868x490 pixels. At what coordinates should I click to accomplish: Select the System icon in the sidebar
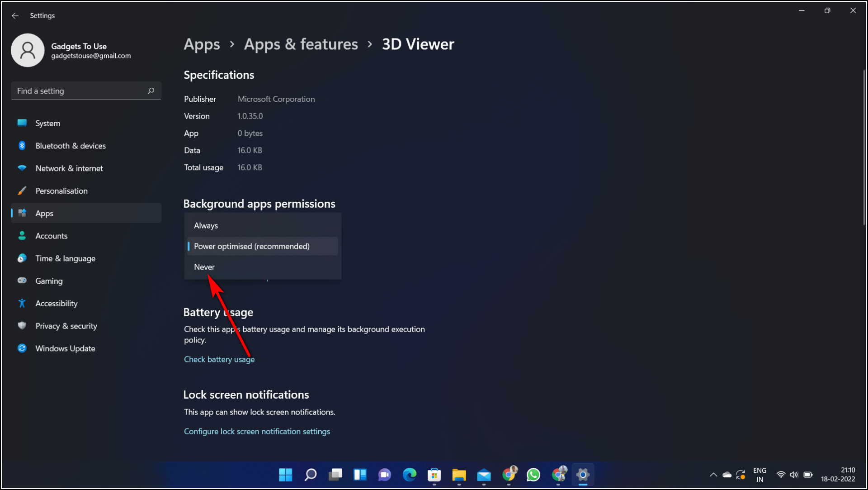[x=22, y=123]
